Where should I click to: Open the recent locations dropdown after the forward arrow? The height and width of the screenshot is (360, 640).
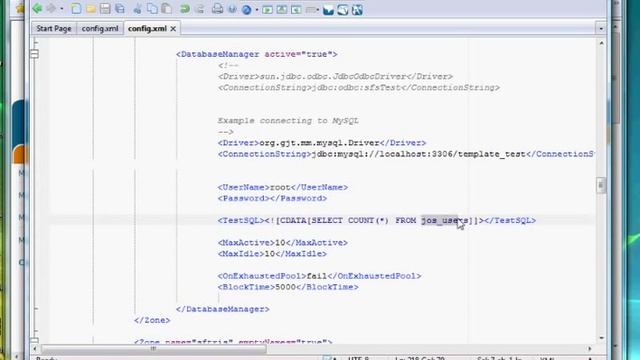click(62, 9)
